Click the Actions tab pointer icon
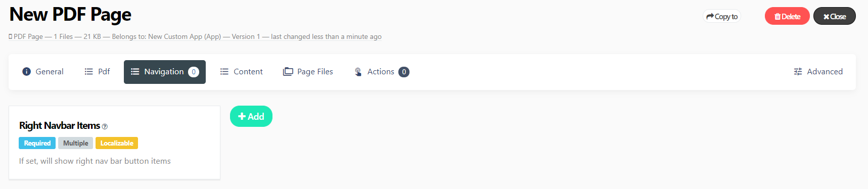 [358, 72]
